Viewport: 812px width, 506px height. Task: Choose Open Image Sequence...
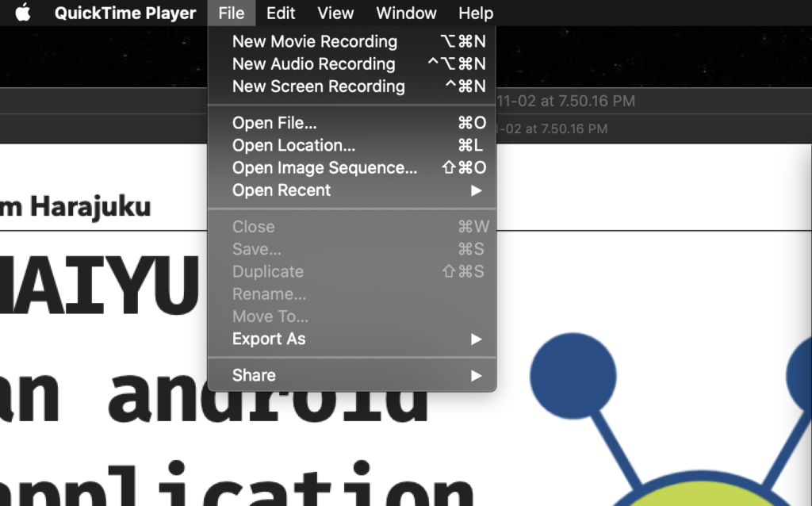352,167
